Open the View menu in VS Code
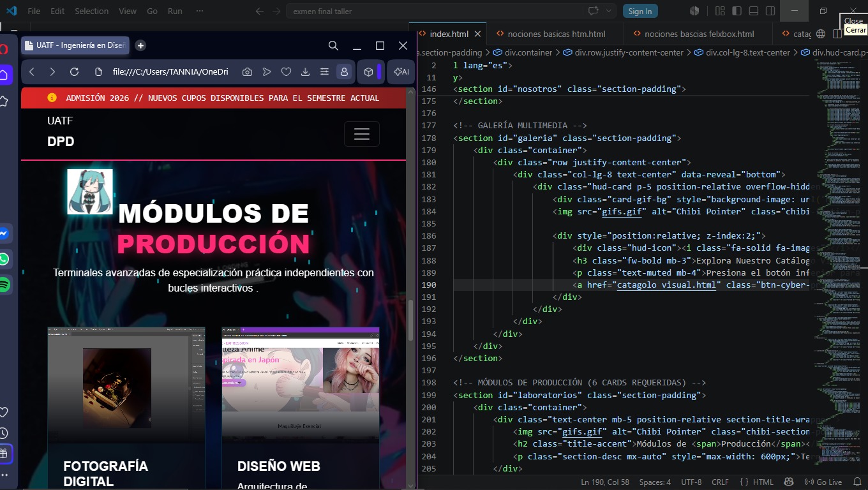Image resolution: width=868 pixels, height=490 pixels. [x=128, y=11]
